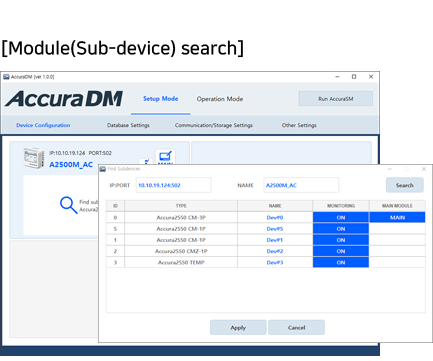The image size is (433, 361).
Task: Click the IP:PORT input field
Action: 173,185
